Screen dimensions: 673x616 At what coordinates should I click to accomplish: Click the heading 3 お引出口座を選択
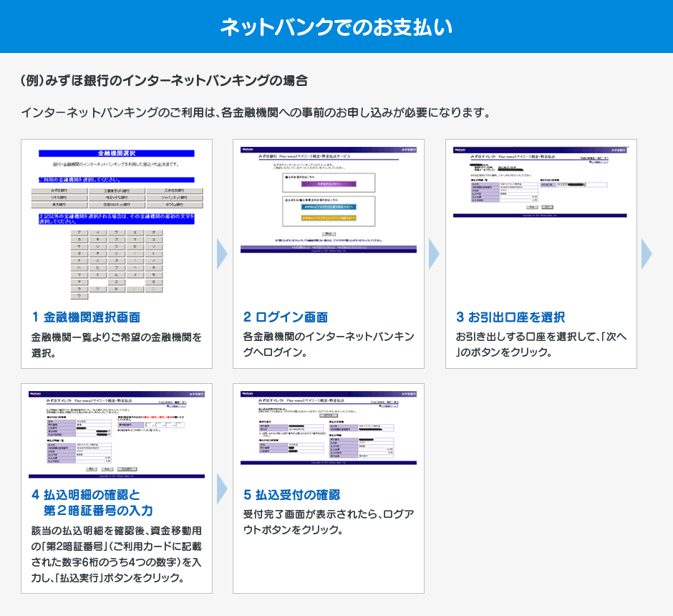coord(510,317)
